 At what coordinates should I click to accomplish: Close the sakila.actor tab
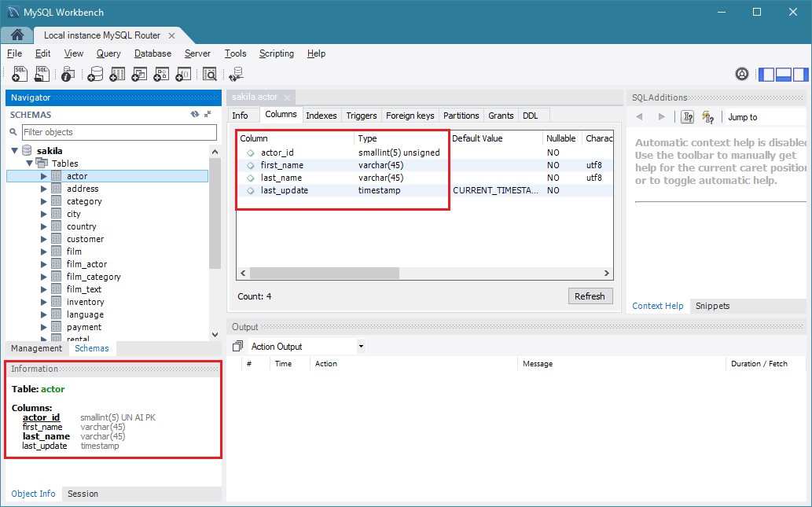click(x=287, y=97)
